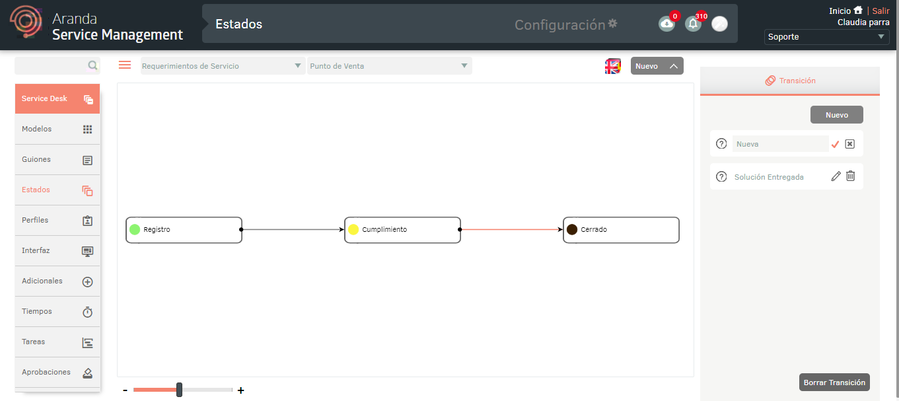Click the Inicio home icon
Screen dimensions: 899x401
click(858, 10)
